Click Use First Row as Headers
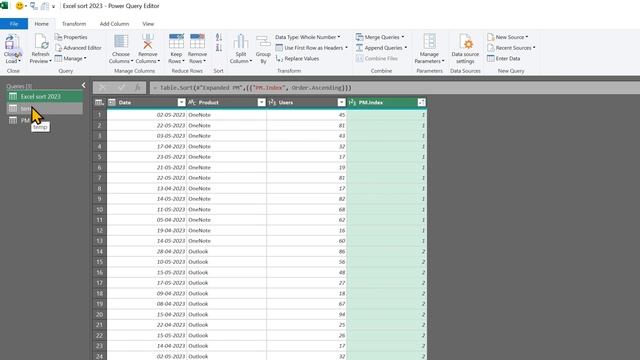 (x=312, y=48)
